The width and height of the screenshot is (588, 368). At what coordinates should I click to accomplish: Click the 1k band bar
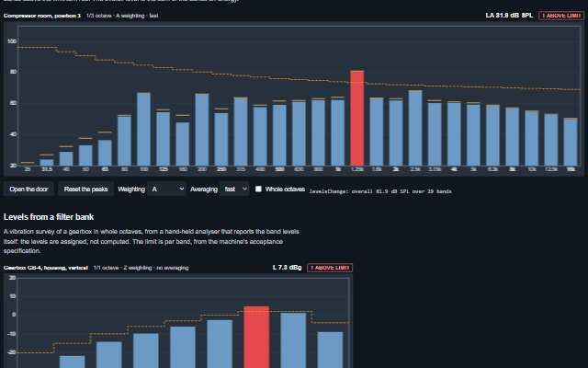(x=338, y=132)
